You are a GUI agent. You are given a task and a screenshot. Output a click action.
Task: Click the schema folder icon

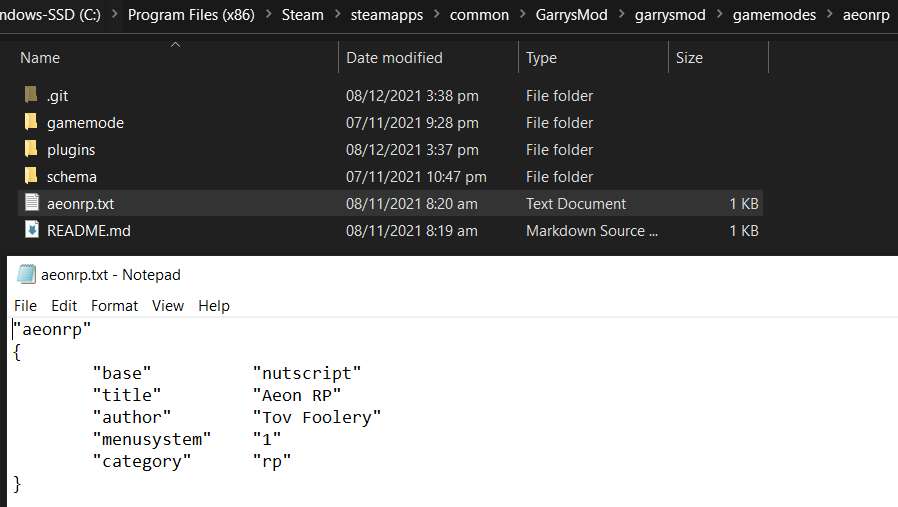31,175
